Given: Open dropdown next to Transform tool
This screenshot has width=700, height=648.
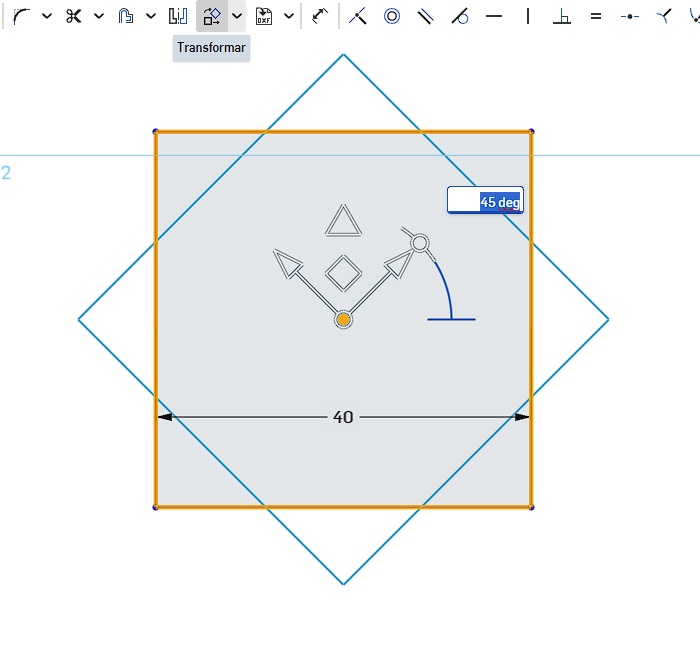Looking at the screenshot, I should 237,16.
